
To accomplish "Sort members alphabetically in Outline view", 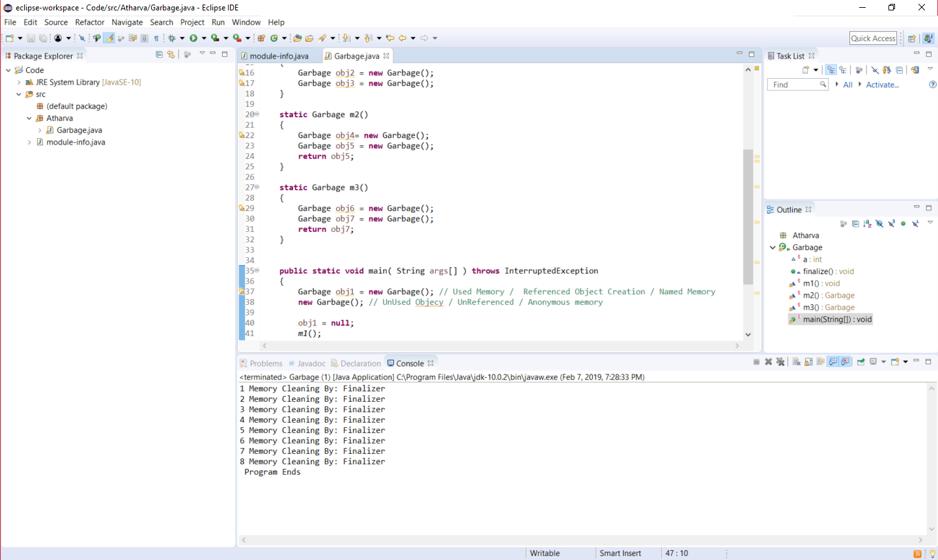I will tap(867, 223).
